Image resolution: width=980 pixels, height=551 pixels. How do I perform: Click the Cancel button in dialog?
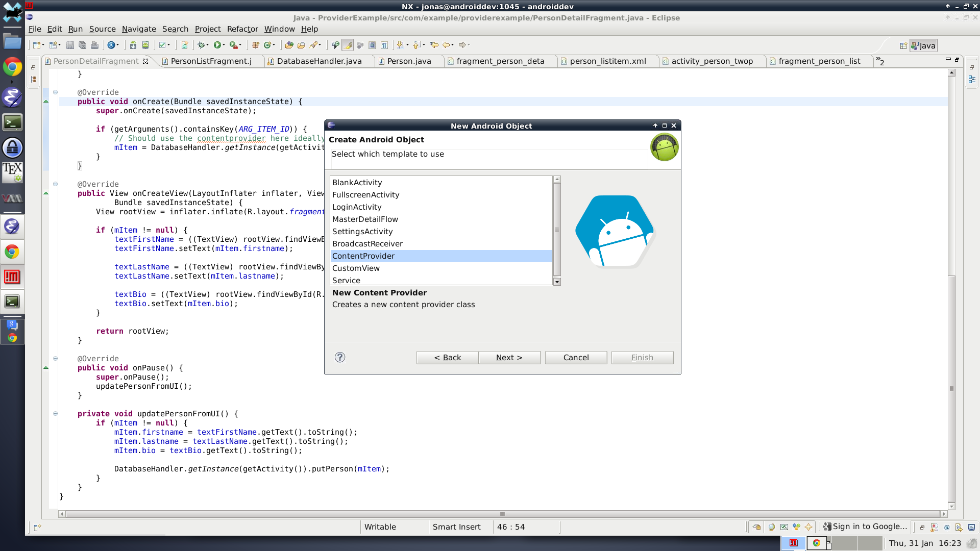click(x=576, y=358)
